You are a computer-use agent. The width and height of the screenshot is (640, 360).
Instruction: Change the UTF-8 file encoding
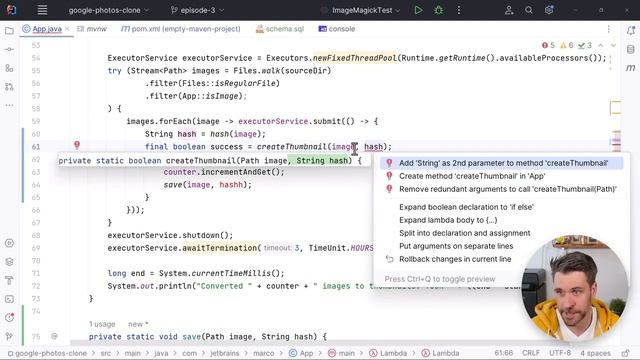(560, 353)
